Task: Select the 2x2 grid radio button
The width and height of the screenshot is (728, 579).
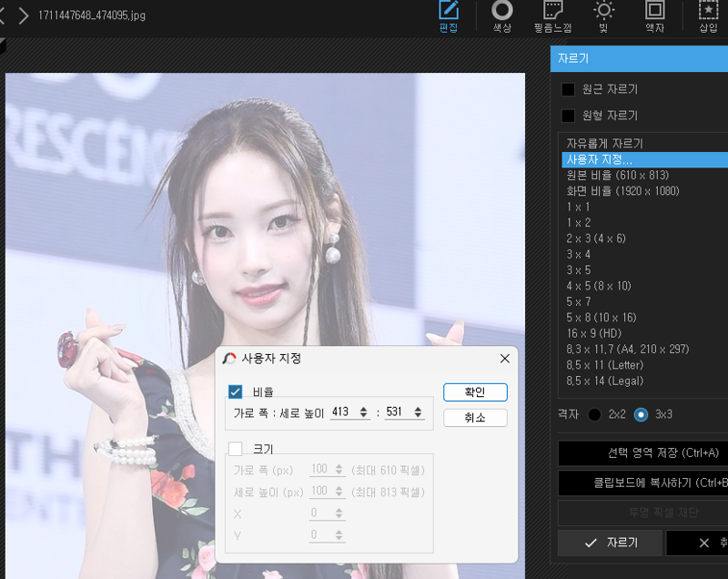Action: click(x=594, y=414)
